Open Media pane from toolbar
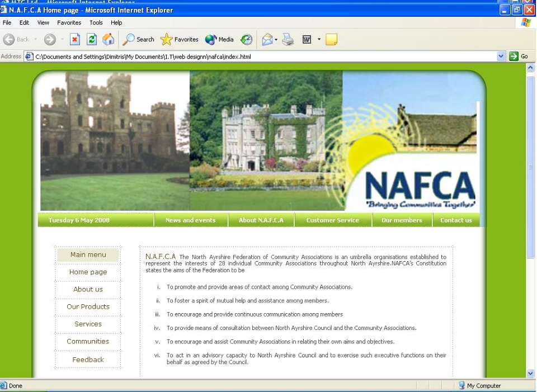Viewport: 537px width, 392px height. pos(219,39)
